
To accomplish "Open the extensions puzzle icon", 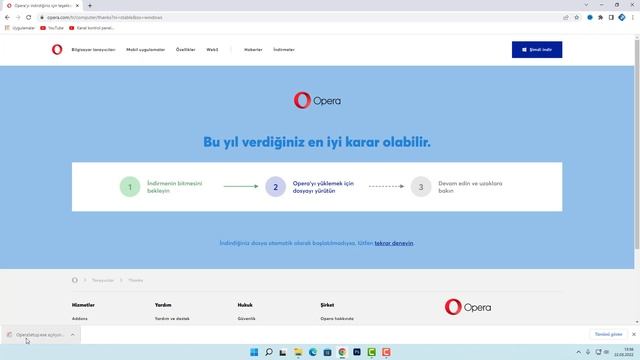I will [x=600, y=18].
